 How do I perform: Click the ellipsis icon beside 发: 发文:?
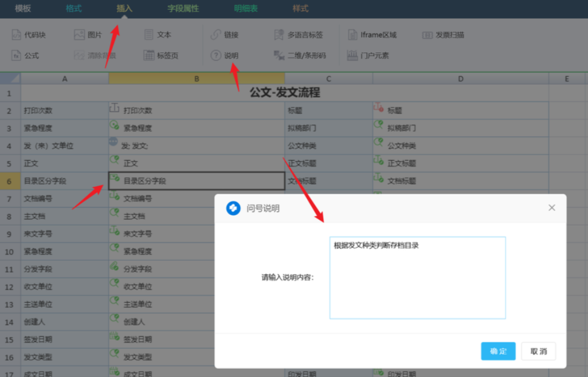click(113, 142)
